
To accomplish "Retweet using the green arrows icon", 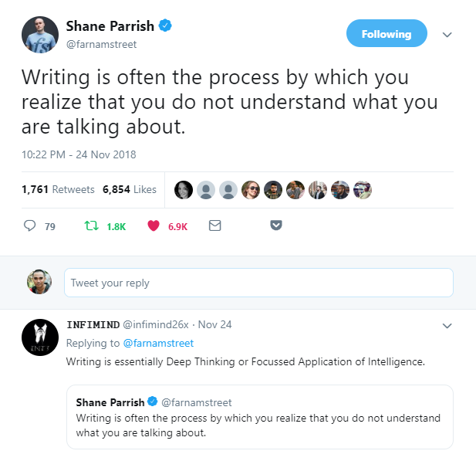I will 90,226.
